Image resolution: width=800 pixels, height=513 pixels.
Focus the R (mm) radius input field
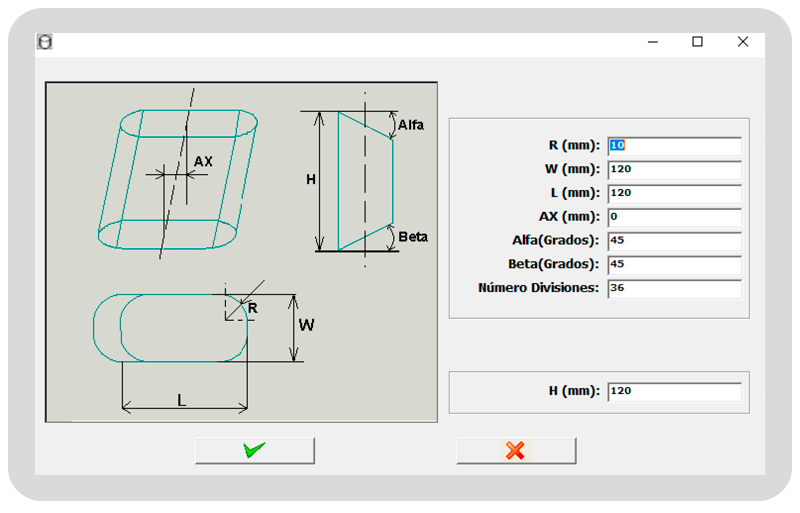coord(673,145)
